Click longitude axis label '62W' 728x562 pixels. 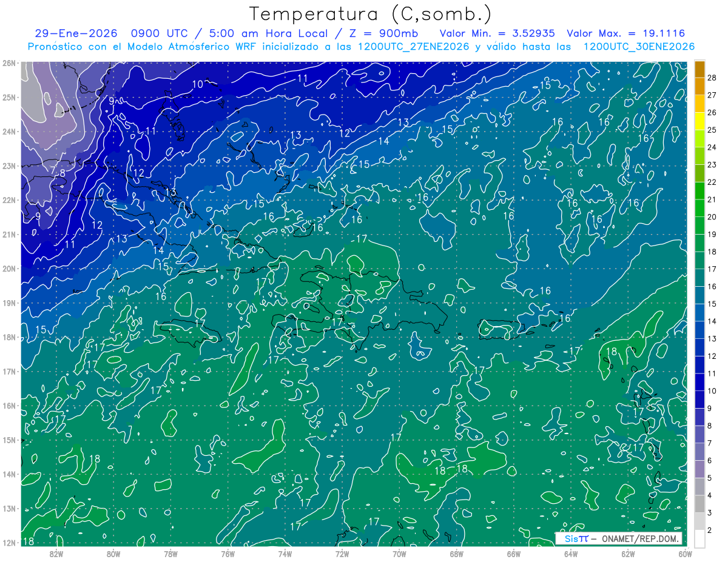click(x=628, y=553)
